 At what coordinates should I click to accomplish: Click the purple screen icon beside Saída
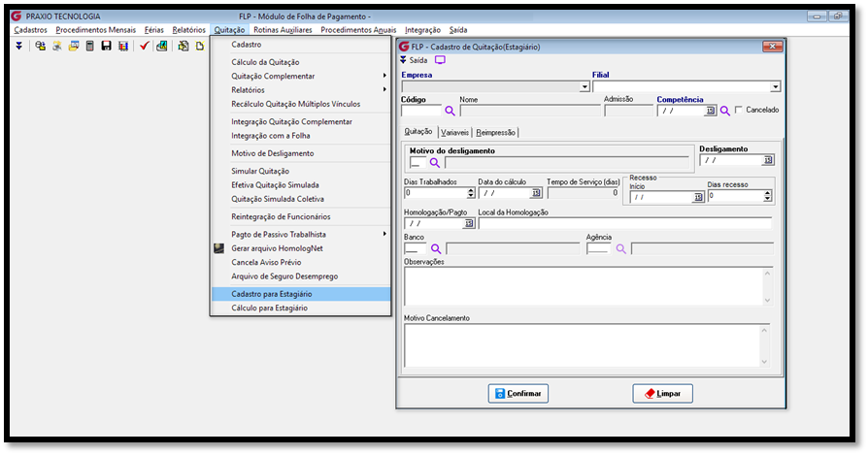pos(440,60)
